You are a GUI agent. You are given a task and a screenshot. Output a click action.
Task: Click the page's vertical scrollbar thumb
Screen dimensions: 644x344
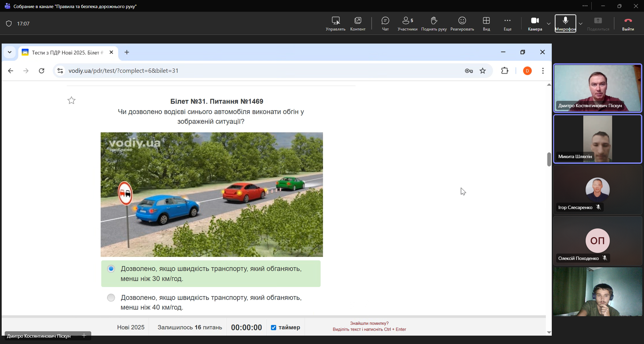(x=549, y=159)
